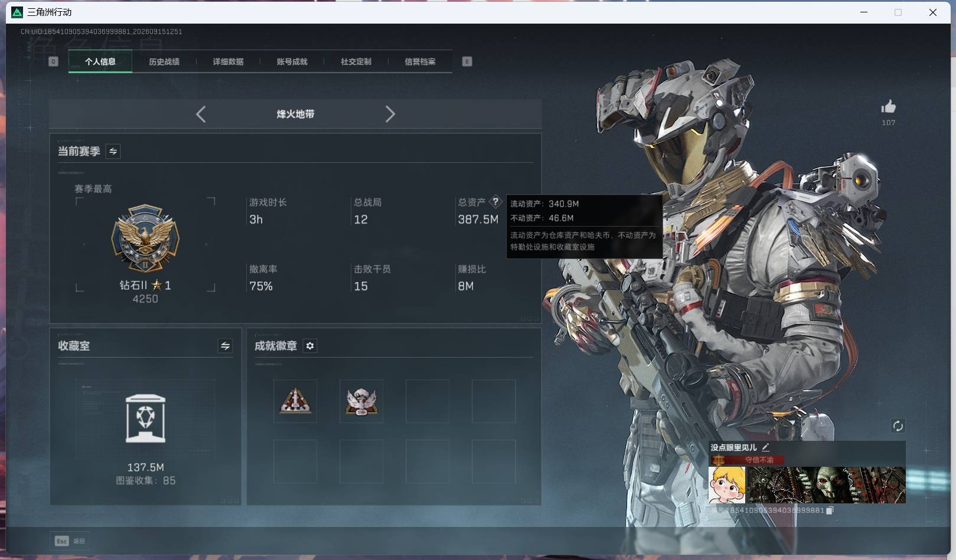The image size is (956, 560).
Task: Copy the UID with copy icon
Action: pos(830,510)
